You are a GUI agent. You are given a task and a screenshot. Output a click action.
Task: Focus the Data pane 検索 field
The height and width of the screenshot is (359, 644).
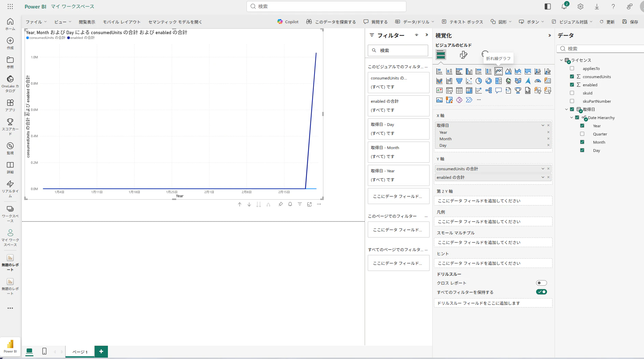coord(601,48)
